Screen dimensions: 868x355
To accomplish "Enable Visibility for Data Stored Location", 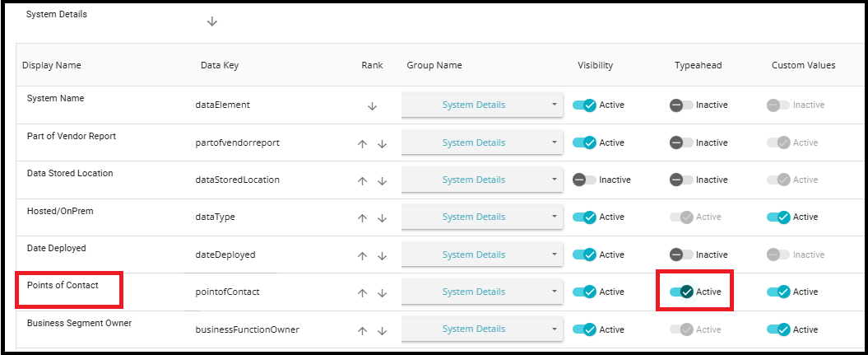I will (584, 180).
